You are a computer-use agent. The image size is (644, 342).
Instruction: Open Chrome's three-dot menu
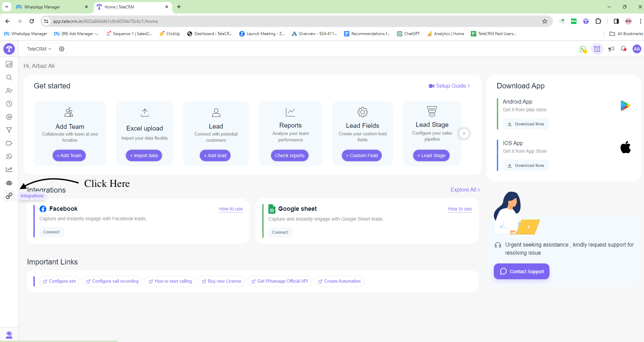(x=640, y=21)
